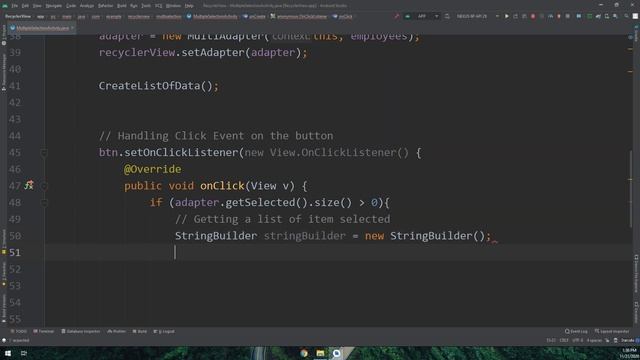Open the Device File Explorer side panel
640x360 pixels.
[x=636, y=274]
